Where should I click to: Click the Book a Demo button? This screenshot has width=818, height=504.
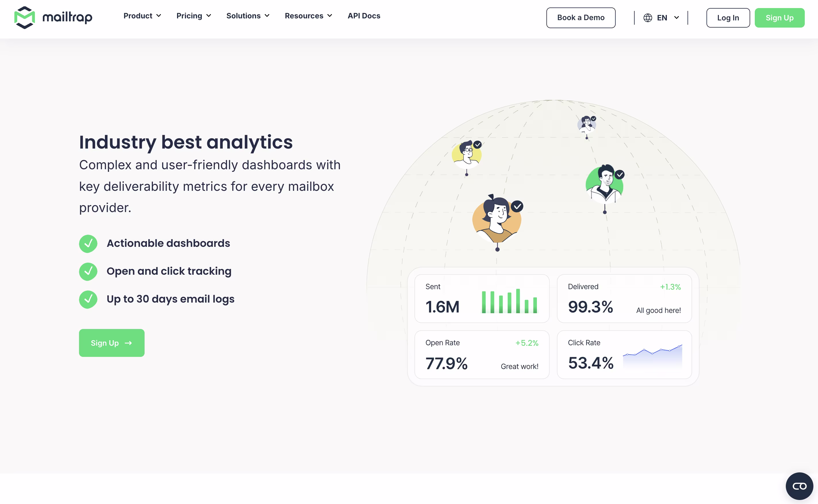(580, 18)
